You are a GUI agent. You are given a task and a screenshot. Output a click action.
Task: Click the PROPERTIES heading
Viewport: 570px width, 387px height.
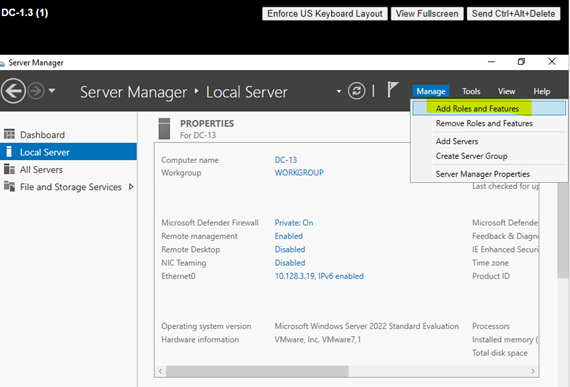tap(207, 124)
